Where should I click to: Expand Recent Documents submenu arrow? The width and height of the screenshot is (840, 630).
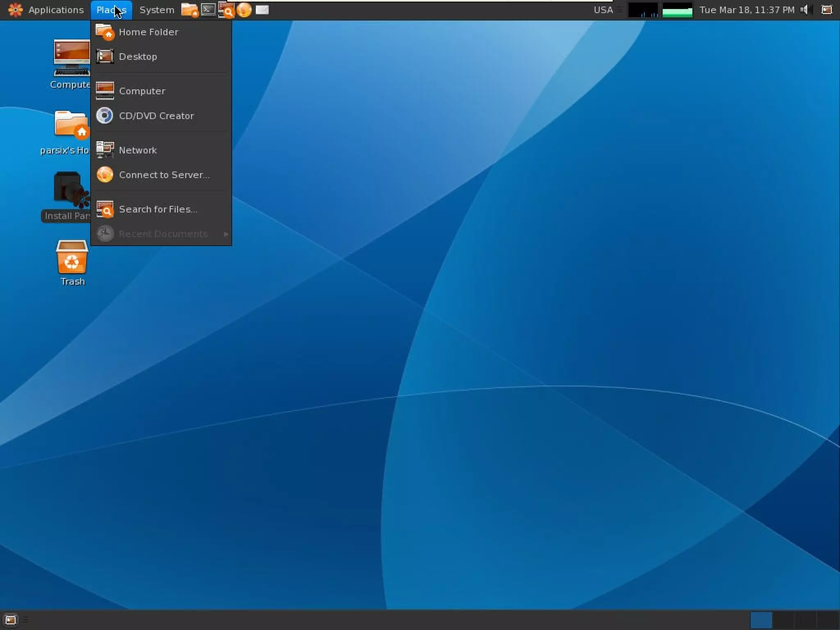[226, 234]
